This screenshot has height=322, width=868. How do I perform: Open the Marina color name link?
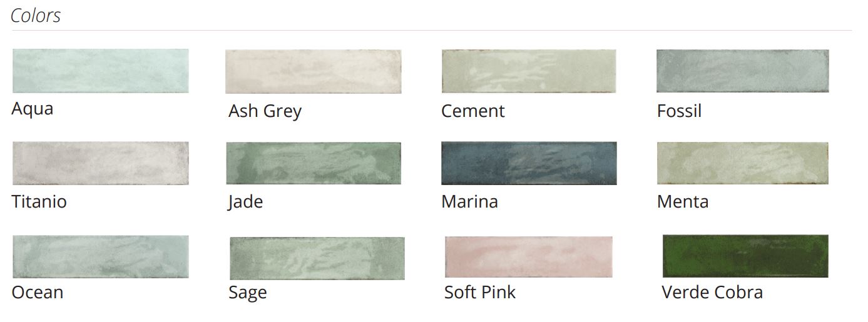[x=469, y=201]
